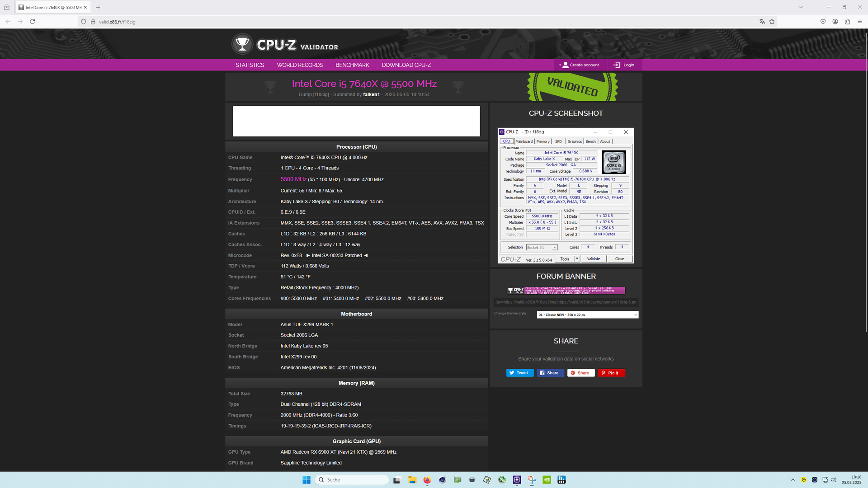Click the pink 5500 MHz frequency value
The width and height of the screenshot is (868, 488).
click(293, 179)
